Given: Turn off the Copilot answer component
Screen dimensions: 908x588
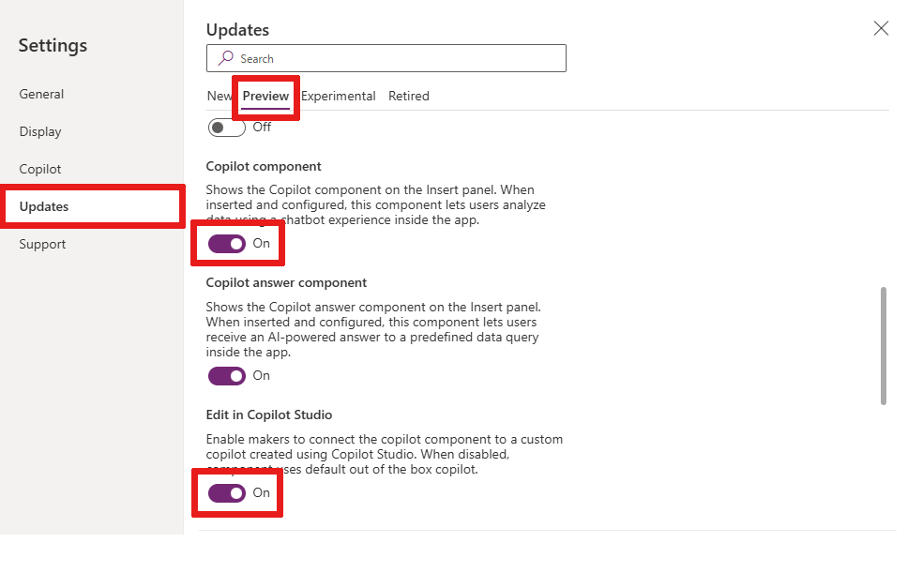Looking at the screenshot, I should [226, 375].
